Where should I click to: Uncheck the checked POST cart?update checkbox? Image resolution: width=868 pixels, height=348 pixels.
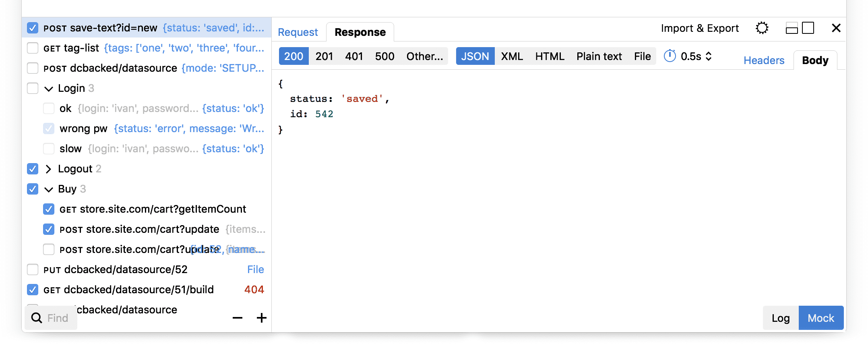tap(49, 229)
